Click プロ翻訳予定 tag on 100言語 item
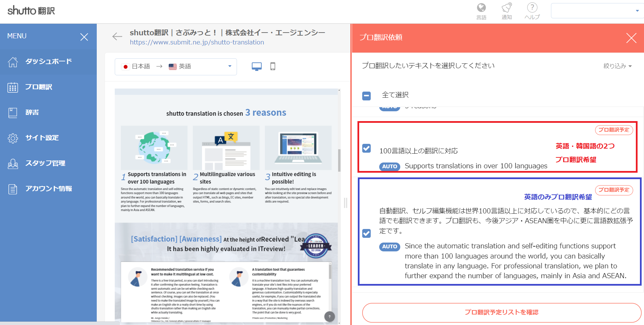This screenshot has height=325, width=644. click(x=614, y=130)
